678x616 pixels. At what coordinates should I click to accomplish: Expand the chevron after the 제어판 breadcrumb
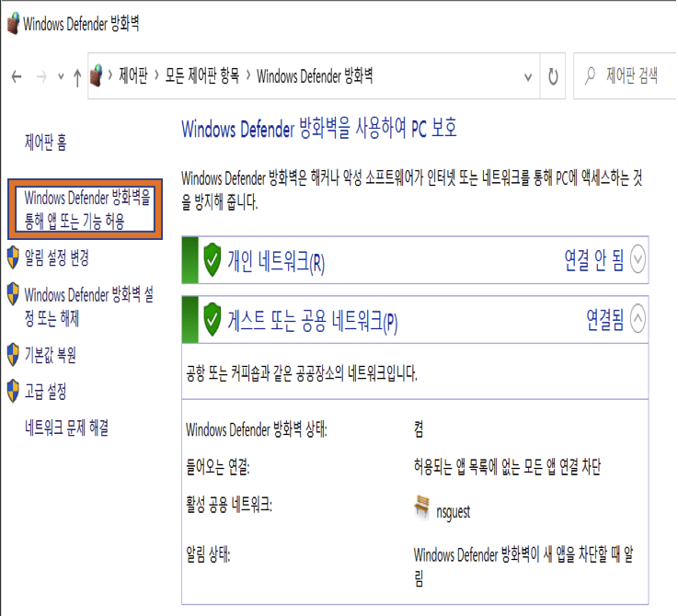point(156,75)
